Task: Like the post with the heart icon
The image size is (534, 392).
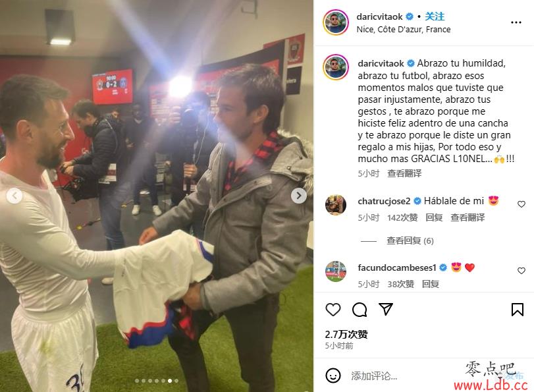Action: click(x=333, y=310)
